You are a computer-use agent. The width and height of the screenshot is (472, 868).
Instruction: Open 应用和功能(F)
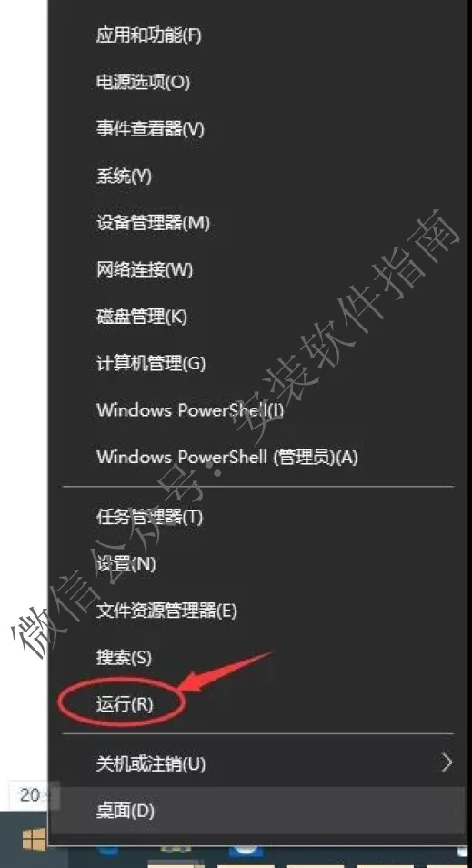click(x=148, y=35)
